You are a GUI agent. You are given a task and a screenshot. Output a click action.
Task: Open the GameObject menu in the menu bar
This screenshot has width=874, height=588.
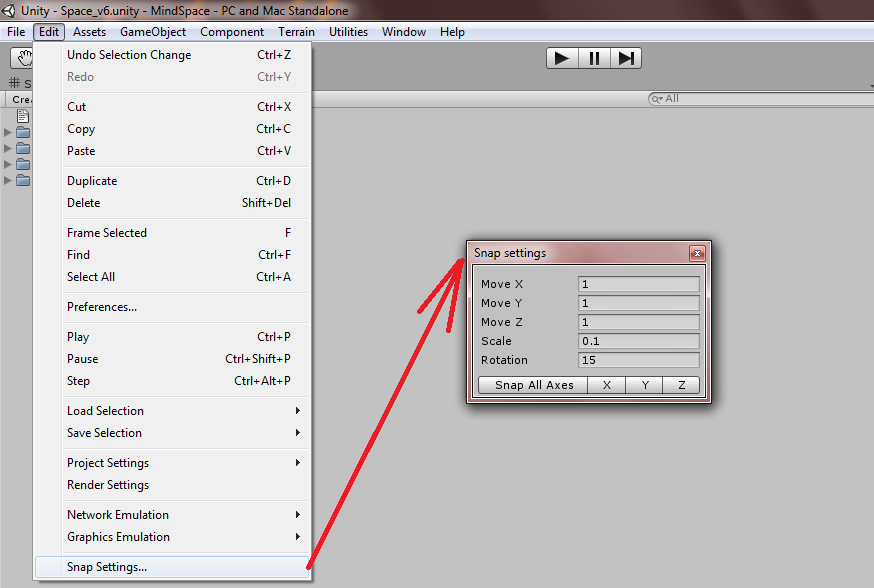pos(153,32)
